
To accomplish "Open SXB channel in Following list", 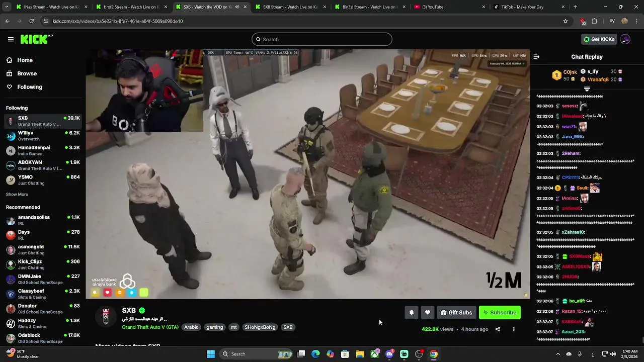I will click(43, 121).
